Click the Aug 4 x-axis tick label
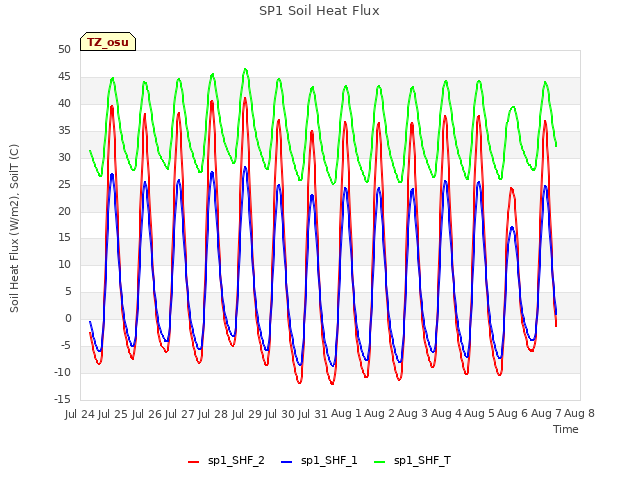The width and height of the screenshot is (640, 480). [x=446, y=413]
